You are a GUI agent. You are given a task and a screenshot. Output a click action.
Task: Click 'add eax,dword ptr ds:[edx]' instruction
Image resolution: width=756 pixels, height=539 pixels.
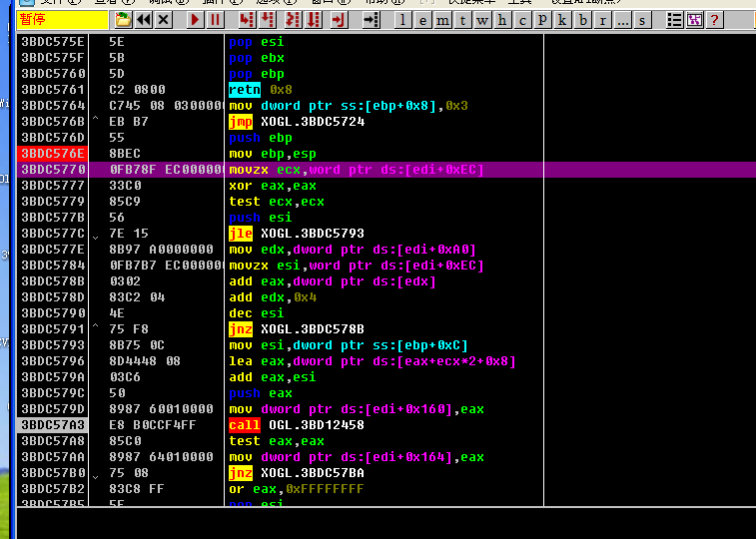click(333, 281)
